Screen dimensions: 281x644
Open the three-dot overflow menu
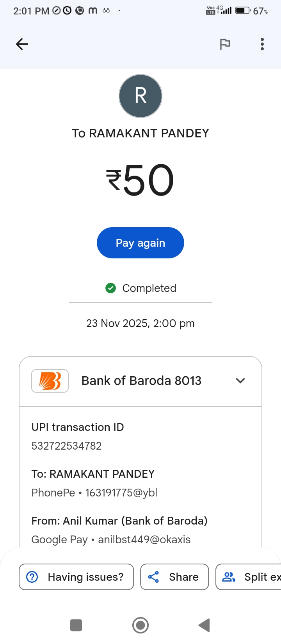[262, 44]
